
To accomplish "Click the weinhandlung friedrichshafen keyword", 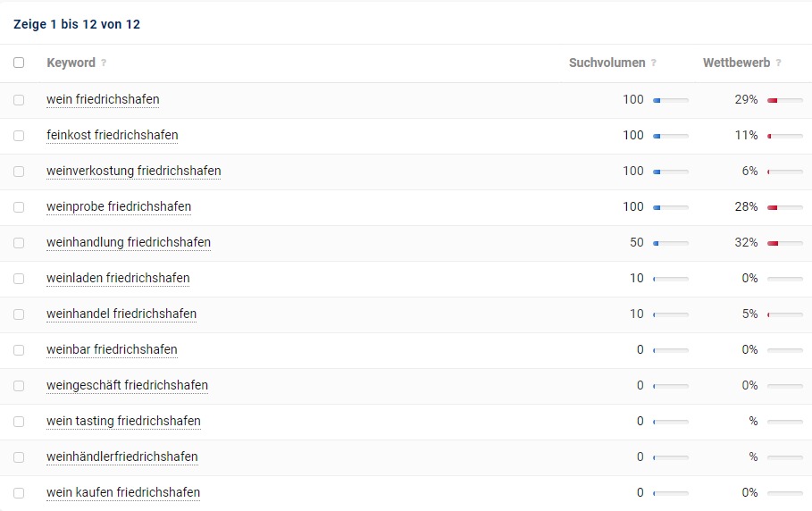I will tap(129, 242).
